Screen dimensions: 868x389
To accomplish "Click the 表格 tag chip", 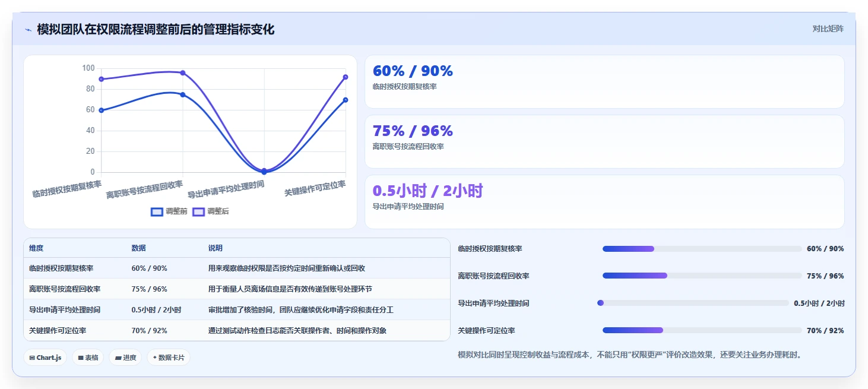I will [88, 358].
